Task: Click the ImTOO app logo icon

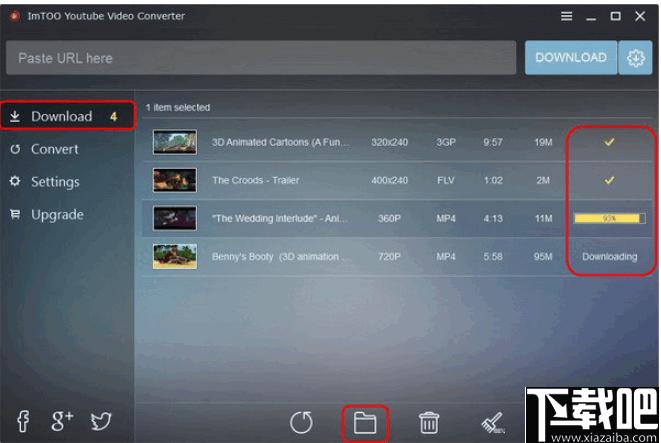Action: tap(15, 16)
